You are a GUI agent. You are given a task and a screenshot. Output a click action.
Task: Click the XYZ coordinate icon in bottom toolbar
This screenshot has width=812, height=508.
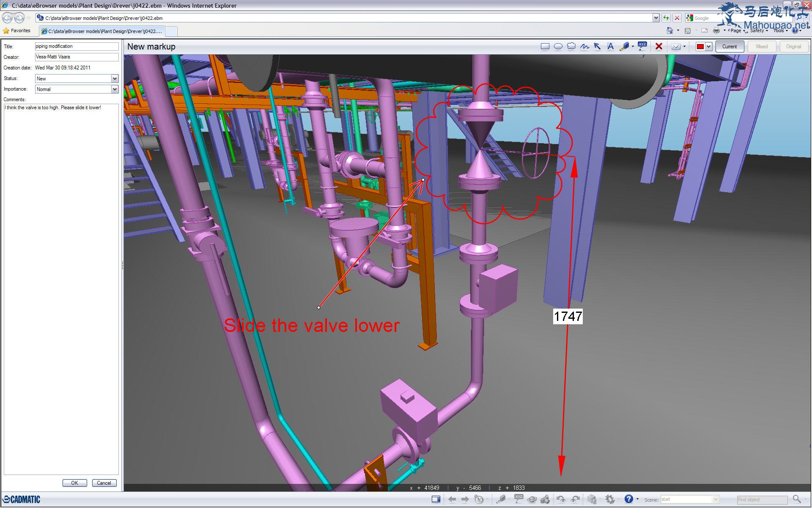point(519,499)
